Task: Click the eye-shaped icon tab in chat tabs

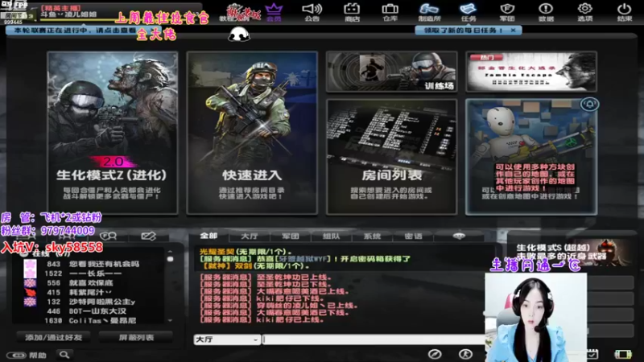Action: coord(459,236)
